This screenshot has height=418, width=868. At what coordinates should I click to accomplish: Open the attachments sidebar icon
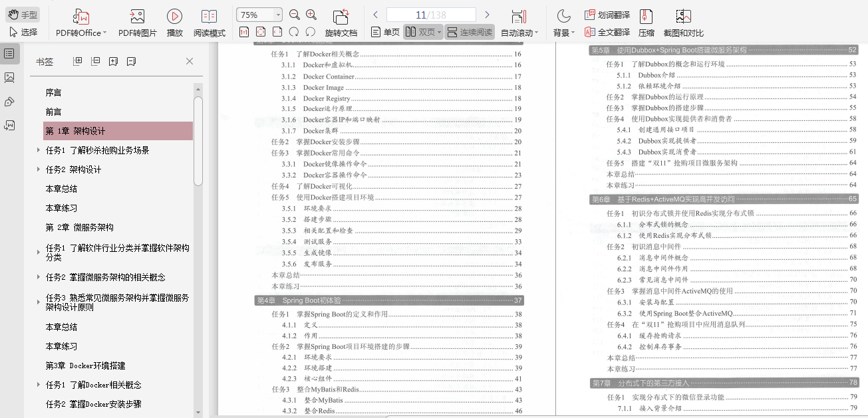pyautogui.click(x=9, y=125)
